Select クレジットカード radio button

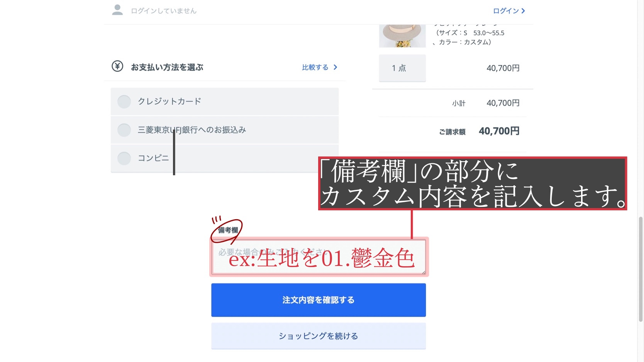pyautogui.click(x=124, y=101)
